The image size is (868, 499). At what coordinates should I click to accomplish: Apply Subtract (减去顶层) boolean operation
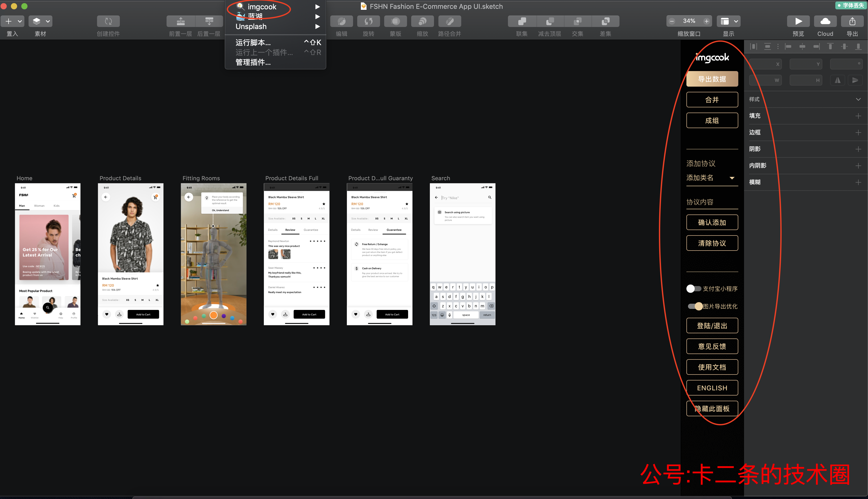pyautogui.click(x=550, y=21)
